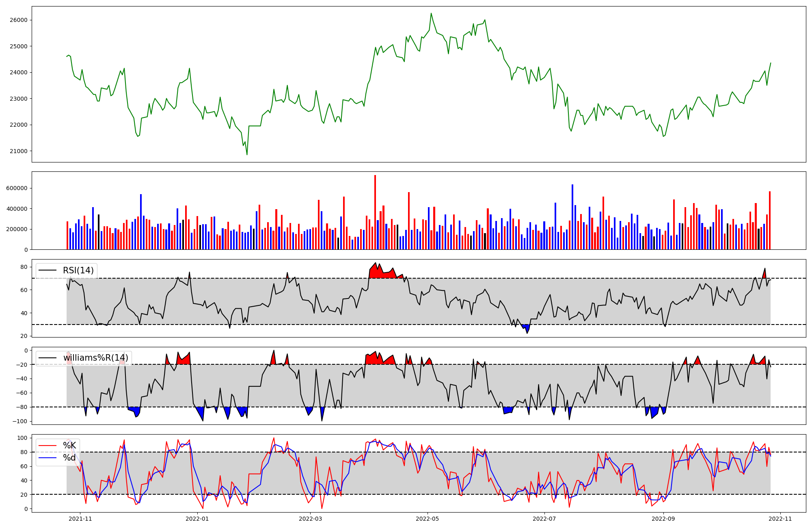Click the 2022-05 x-axis date label
The width and height of the screenshot is (812, 528).
pos(427,519)
